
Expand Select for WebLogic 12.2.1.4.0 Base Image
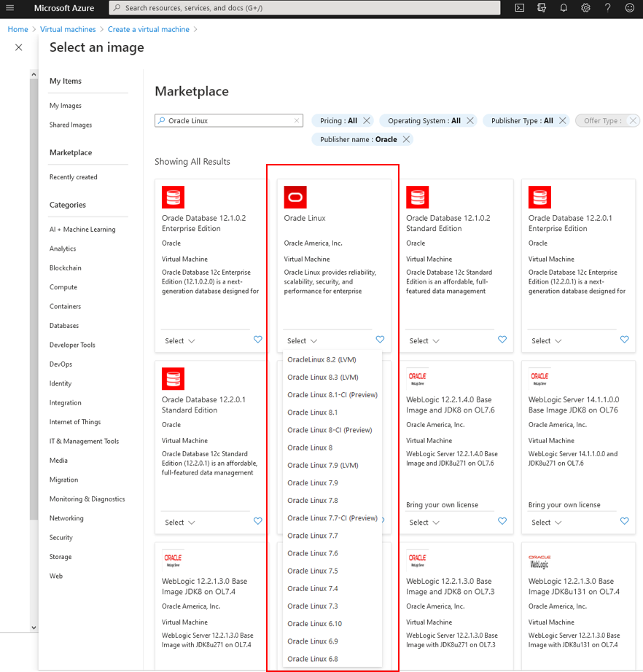point(424,523)
